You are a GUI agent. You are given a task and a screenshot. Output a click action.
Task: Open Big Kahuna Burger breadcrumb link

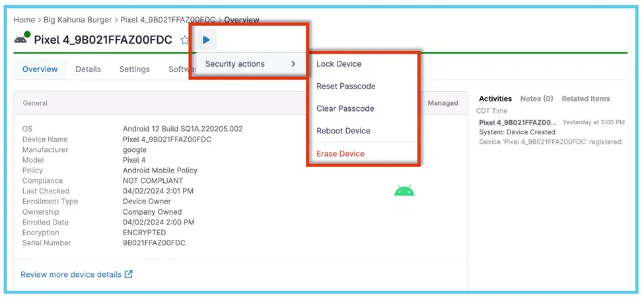[x=77, y=20]
